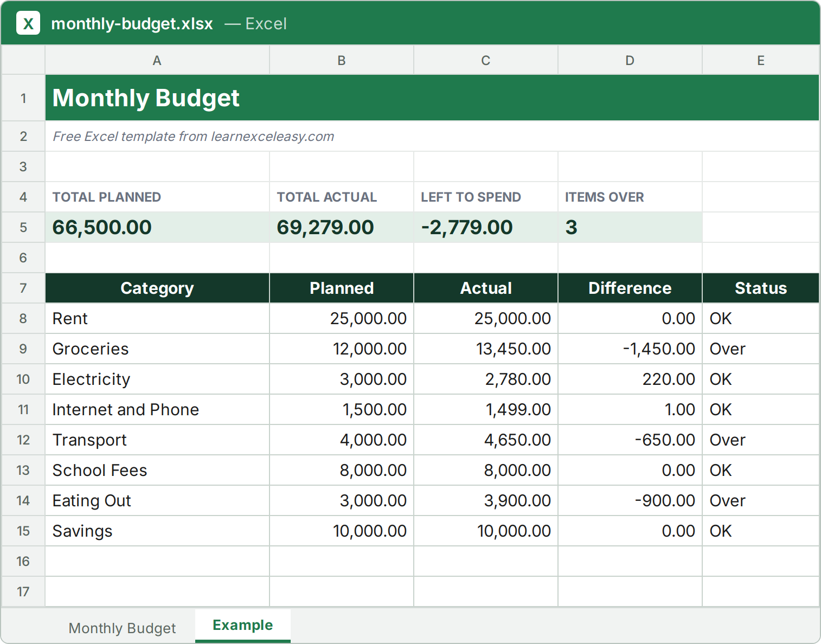Viewport: 821px width, 644px height.
Task: Select the Savings category cell
Action: point(157,531)
